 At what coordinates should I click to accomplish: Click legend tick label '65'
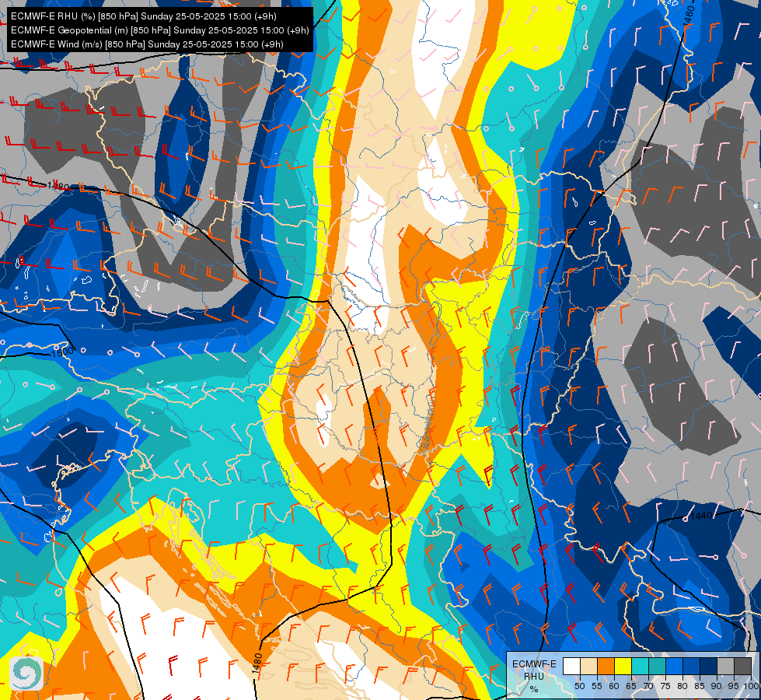[x=631, y=687]
